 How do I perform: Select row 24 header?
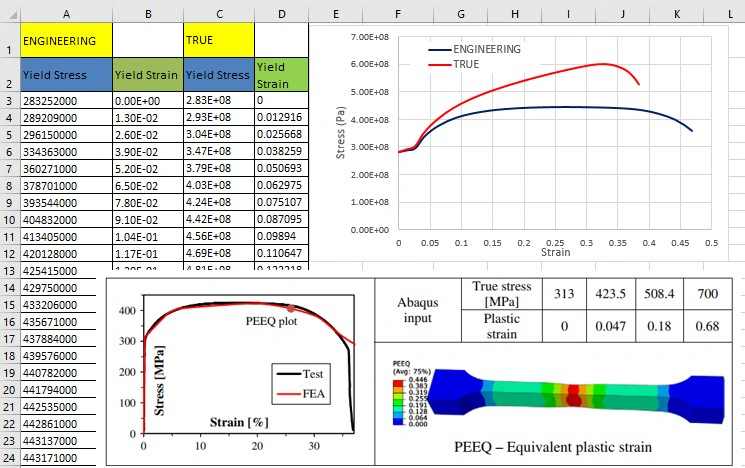(10, 458)
